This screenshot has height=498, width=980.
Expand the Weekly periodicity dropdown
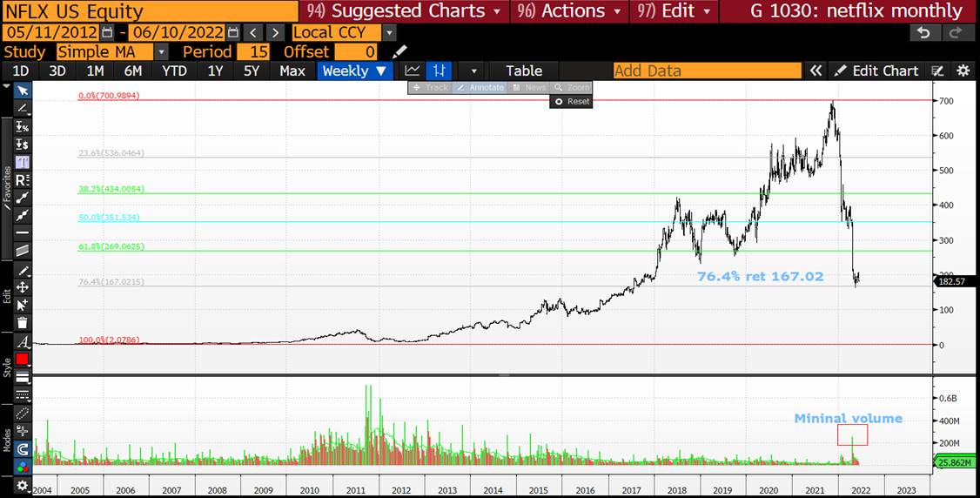coord(355,71)
